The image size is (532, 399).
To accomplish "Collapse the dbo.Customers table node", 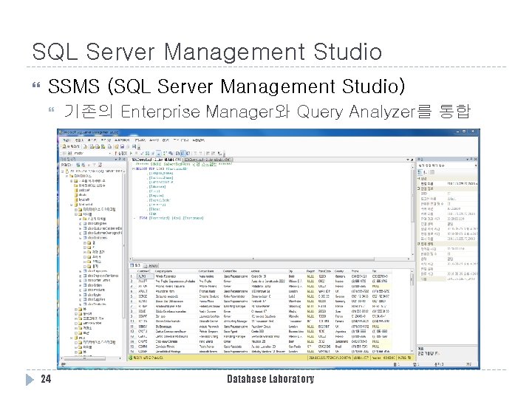I will pyautogui.click(x=81, y=238).
